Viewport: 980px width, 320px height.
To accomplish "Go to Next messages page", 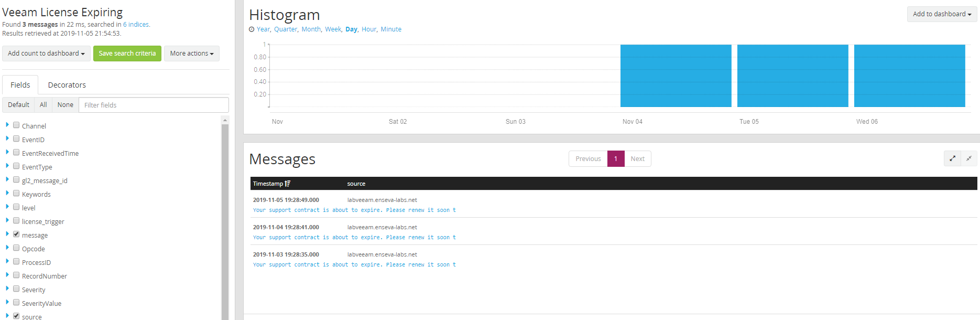I will click(638, 159).
